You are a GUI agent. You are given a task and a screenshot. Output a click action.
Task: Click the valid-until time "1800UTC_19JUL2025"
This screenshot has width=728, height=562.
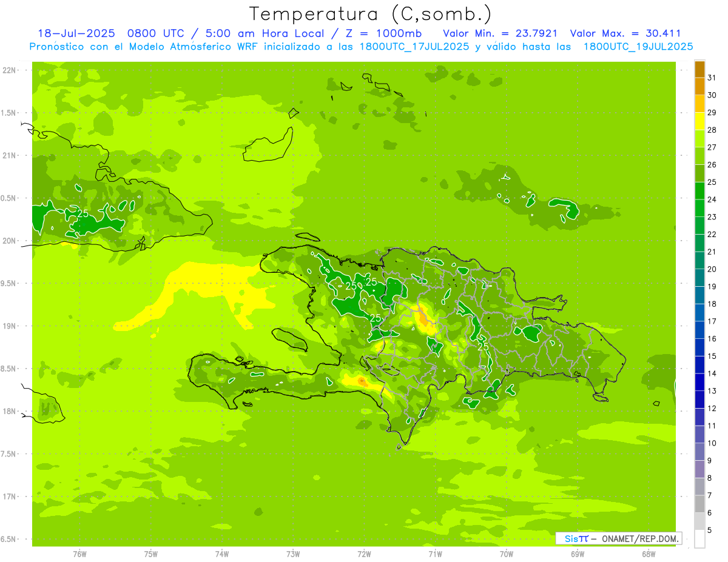tap(638, 46)
